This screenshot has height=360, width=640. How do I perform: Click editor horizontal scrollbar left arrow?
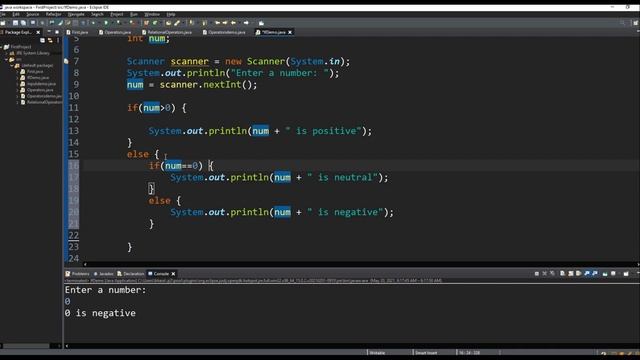[85, 264]
